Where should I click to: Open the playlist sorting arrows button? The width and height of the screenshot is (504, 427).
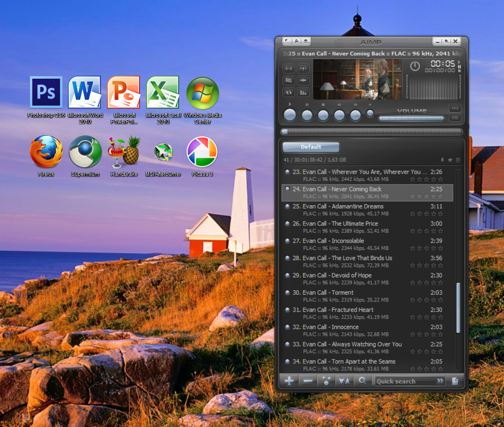tap(345, 381)
